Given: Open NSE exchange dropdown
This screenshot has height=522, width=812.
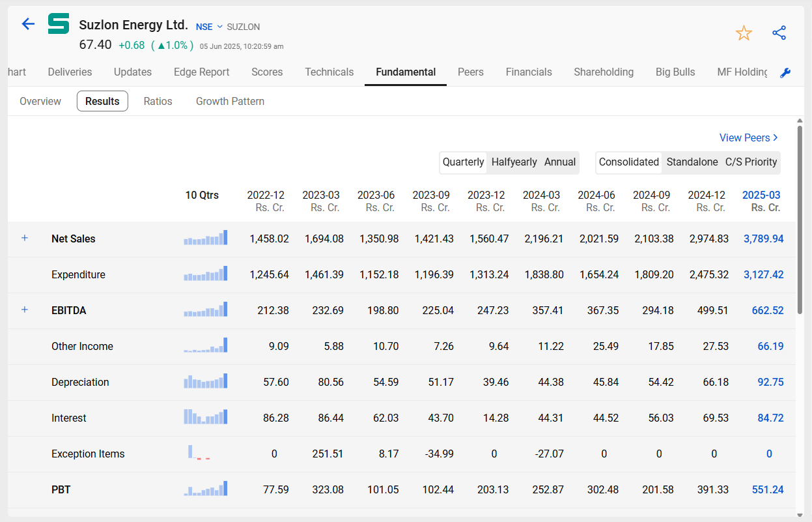Looking at the screenshot, I should click(x=209, y=27).
